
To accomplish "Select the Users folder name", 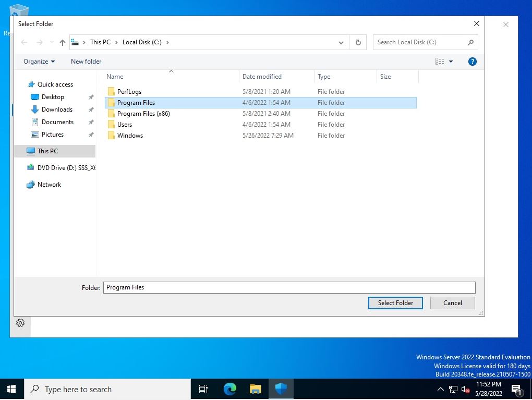I will pyautogui.click(x=125, y=125).
